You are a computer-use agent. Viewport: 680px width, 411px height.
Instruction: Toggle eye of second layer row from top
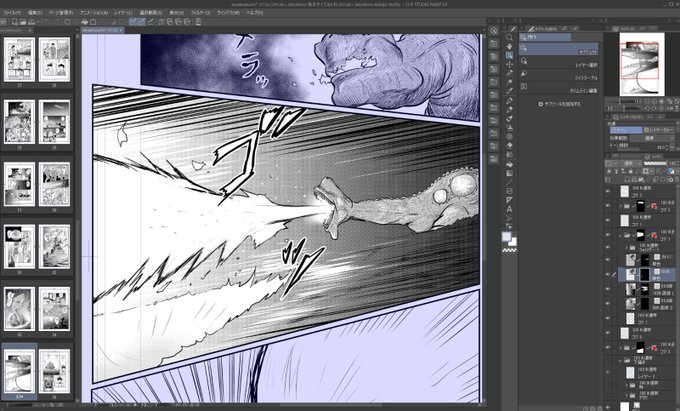click(607, 206)
